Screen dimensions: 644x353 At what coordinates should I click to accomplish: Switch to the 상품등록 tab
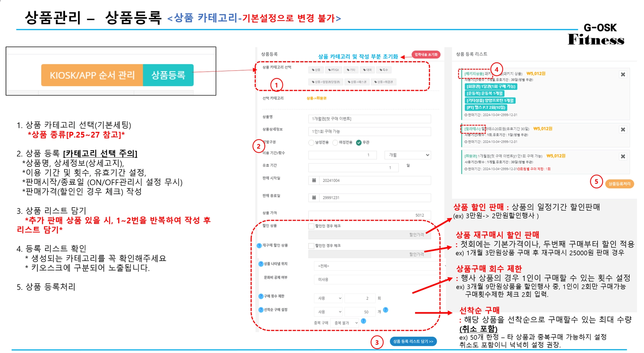168,75
